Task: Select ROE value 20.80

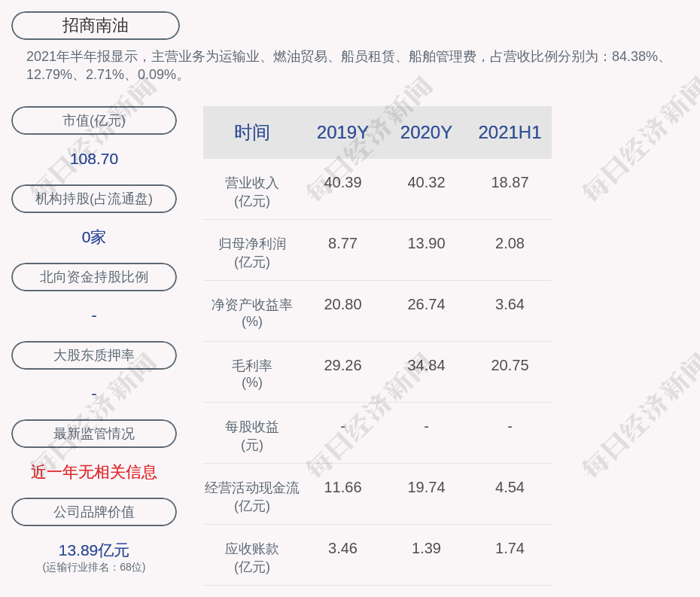Action: click(x=342, y=305)
